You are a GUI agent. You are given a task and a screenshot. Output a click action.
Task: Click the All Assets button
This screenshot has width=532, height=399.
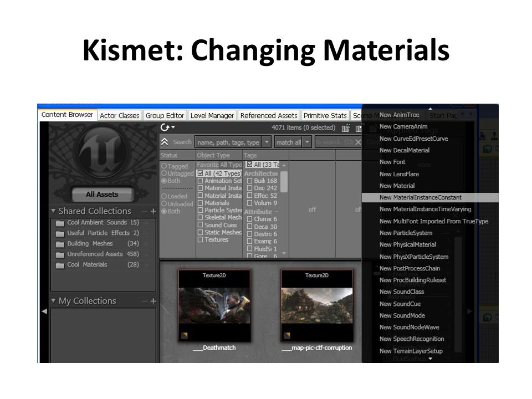click(x=102, y=195)
